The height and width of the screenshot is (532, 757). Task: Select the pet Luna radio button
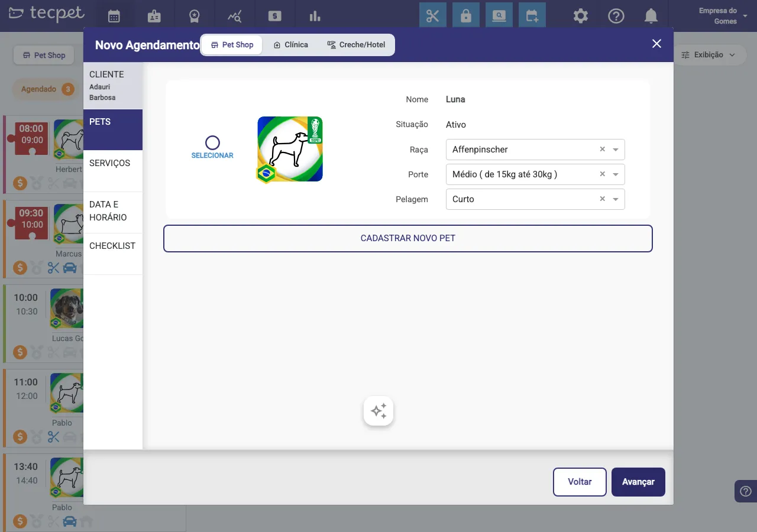click(x=212, y=142)
